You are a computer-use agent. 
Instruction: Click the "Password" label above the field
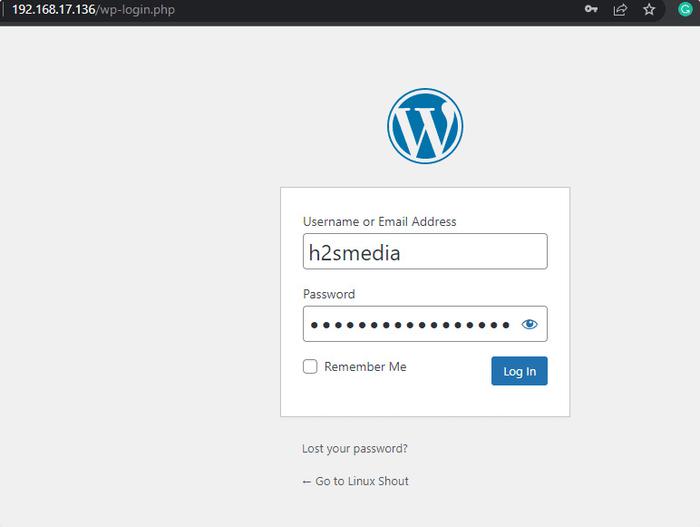(329, 294)
